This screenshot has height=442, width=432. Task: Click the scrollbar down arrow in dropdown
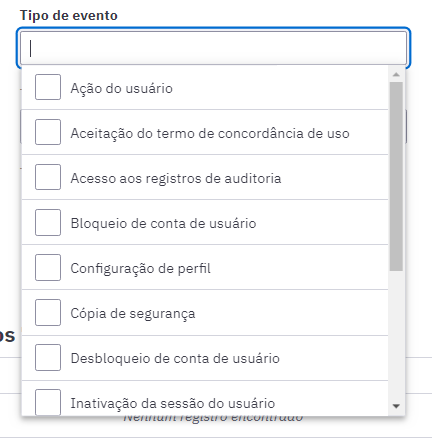[x=396, y=406]
